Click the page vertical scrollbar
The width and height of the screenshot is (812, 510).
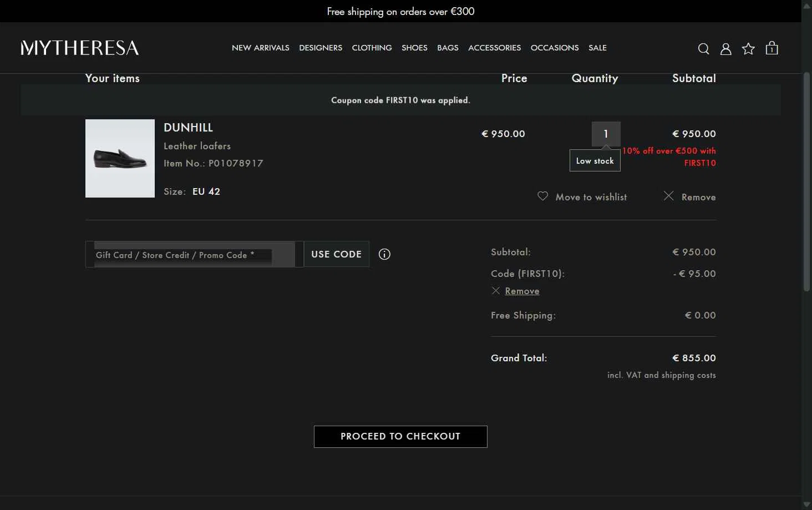(806, 181)
